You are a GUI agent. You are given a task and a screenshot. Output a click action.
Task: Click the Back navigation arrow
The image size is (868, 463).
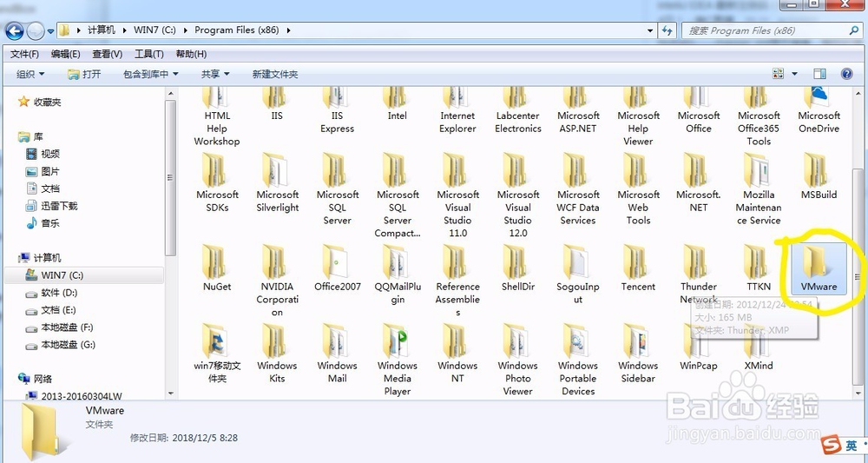(x=15, y=30)
